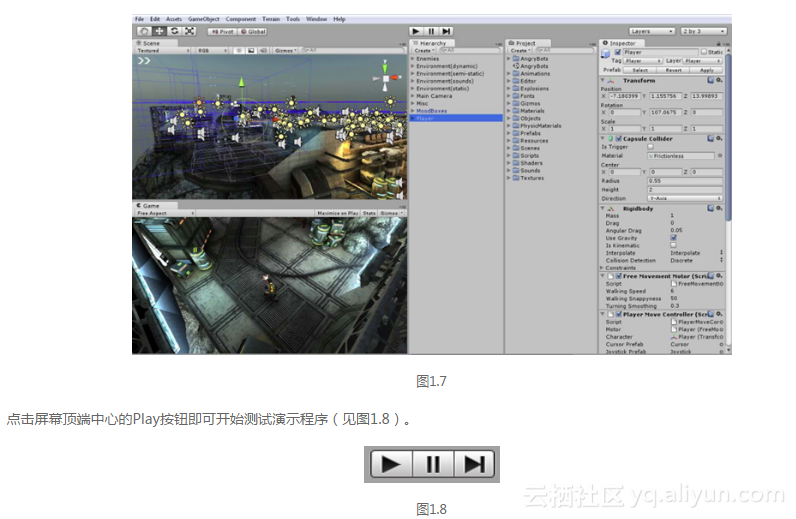
Task: Enable the Is Kinematic checkbox
Action: click(x=673, y=245)
